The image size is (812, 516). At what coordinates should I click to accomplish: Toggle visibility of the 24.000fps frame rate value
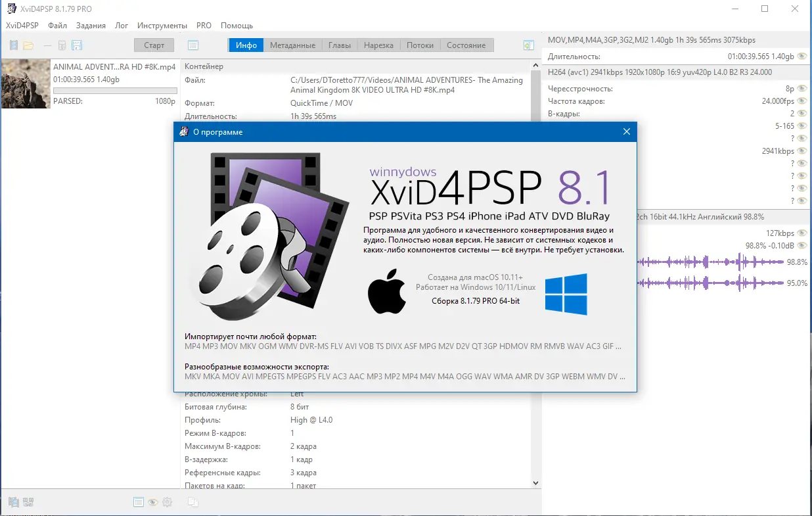801,101
